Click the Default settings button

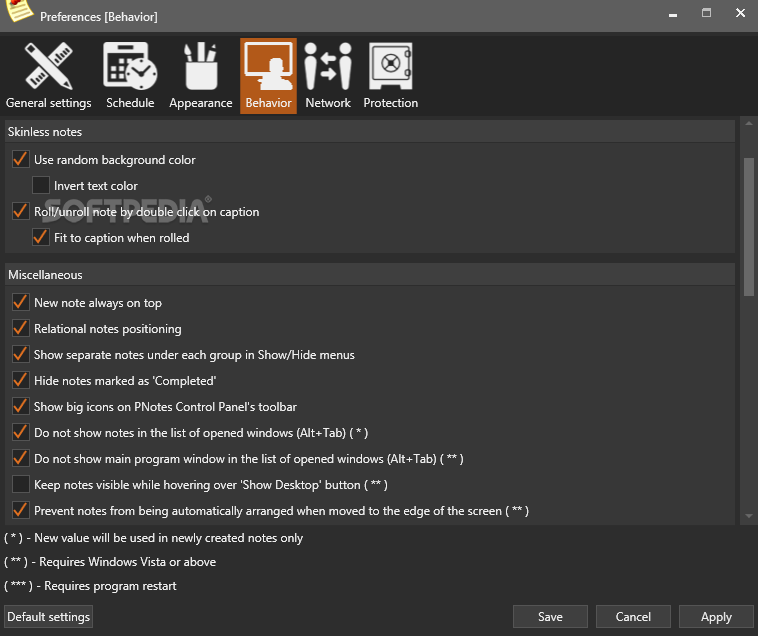tap(48, 617)
